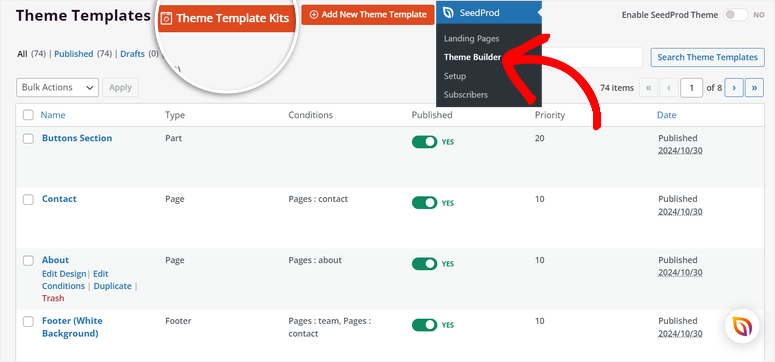Viewport: 775px width, 362px height.
Task: Tick the Buttons Section row checkbox
Action: 28,138
